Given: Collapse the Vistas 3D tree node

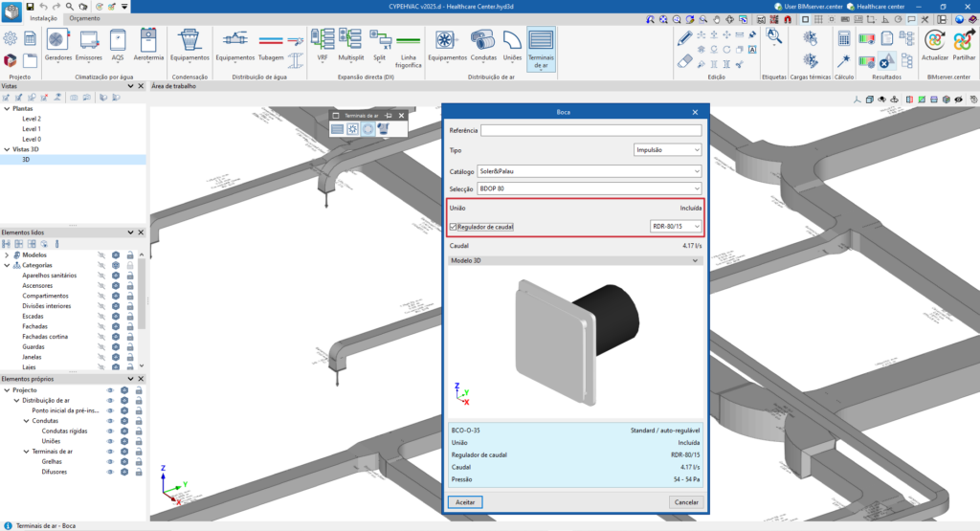Looking at the screenshot, I should click(x=7, y=149).
